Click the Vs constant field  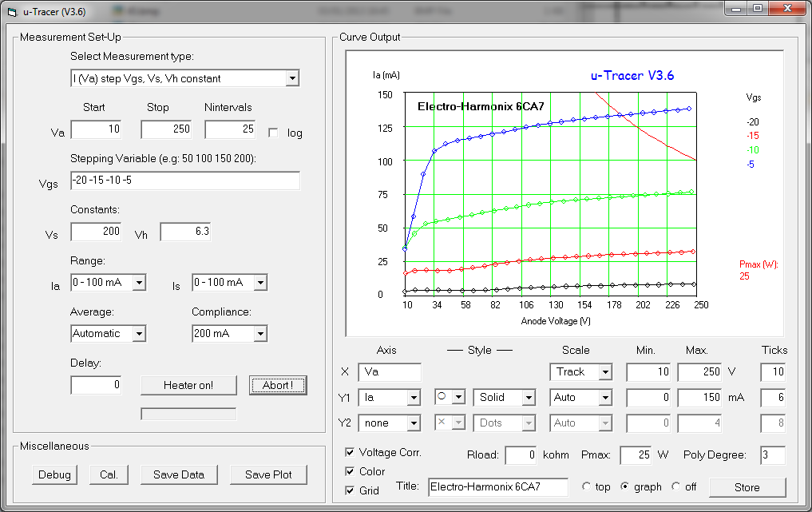tap(96, 232)
